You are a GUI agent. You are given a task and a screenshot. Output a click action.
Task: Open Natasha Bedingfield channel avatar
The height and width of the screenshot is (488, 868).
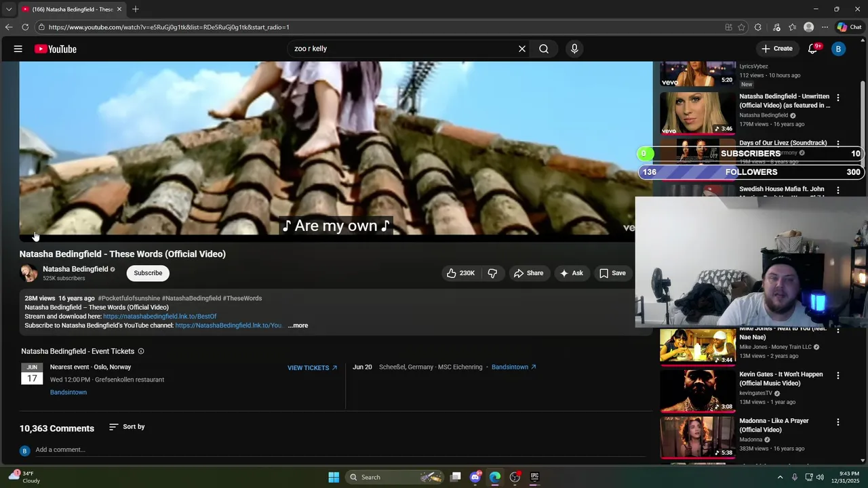pyautogui.click(x=28, y=273)
